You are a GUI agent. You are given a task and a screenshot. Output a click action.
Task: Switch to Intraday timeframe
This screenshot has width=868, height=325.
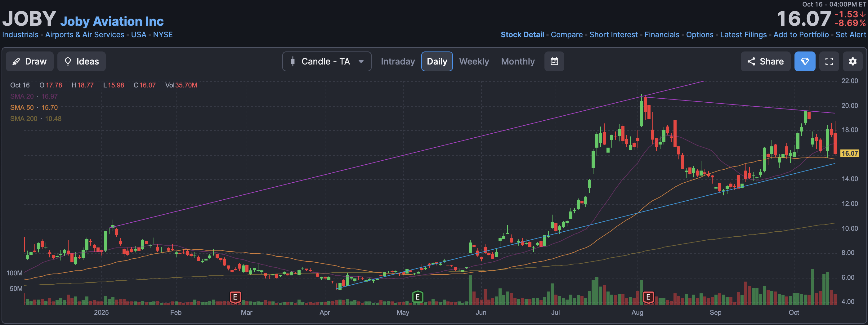point(398,61)
